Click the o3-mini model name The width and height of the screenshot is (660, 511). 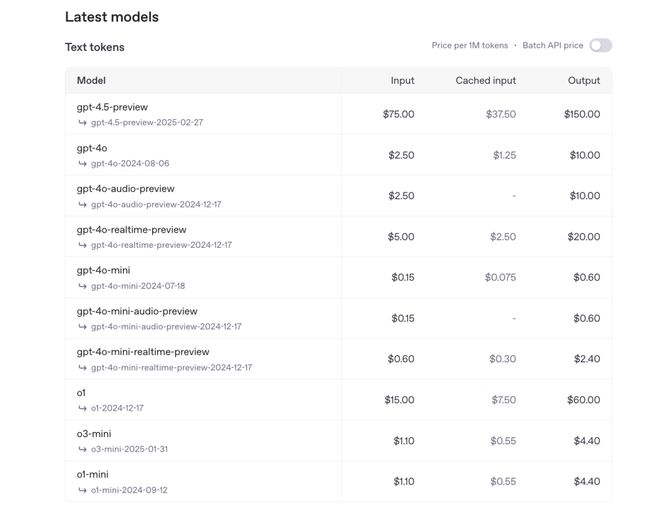tap(94, 434)
